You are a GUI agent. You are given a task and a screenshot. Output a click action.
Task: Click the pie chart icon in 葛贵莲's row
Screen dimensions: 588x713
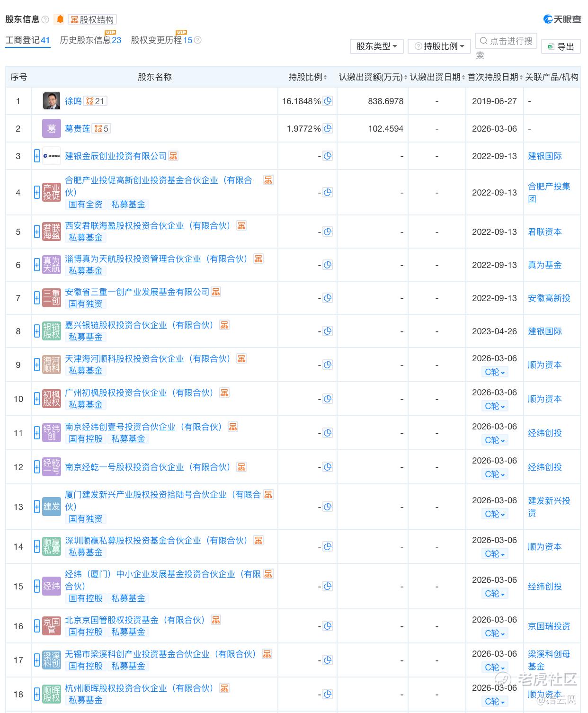pyautogui.click(x=328, y=128)
